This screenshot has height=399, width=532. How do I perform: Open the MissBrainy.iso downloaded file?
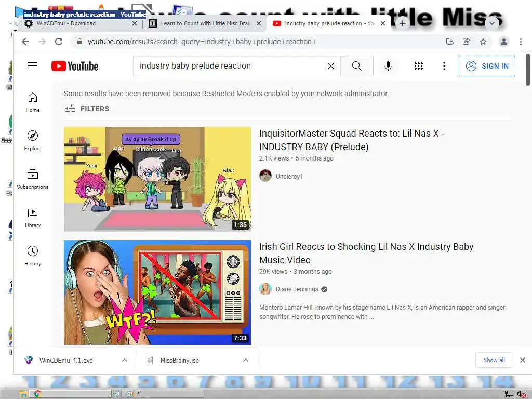click(x=179, y=361)
